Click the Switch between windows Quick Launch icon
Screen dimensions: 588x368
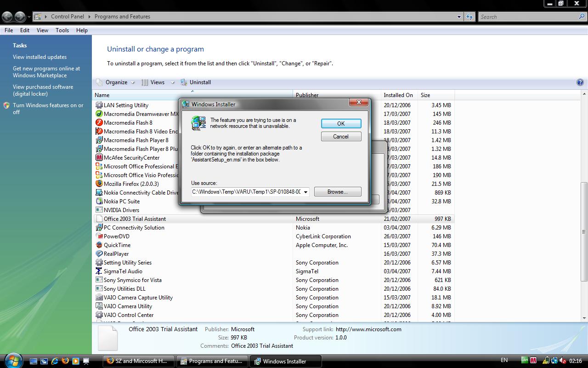pos(44,361)
